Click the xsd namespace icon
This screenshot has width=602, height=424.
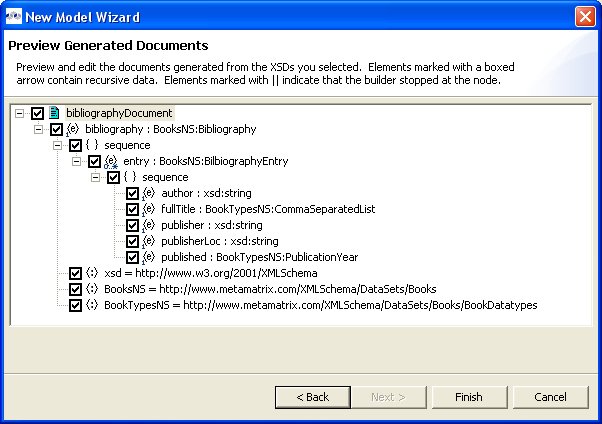tap(92, 273)
